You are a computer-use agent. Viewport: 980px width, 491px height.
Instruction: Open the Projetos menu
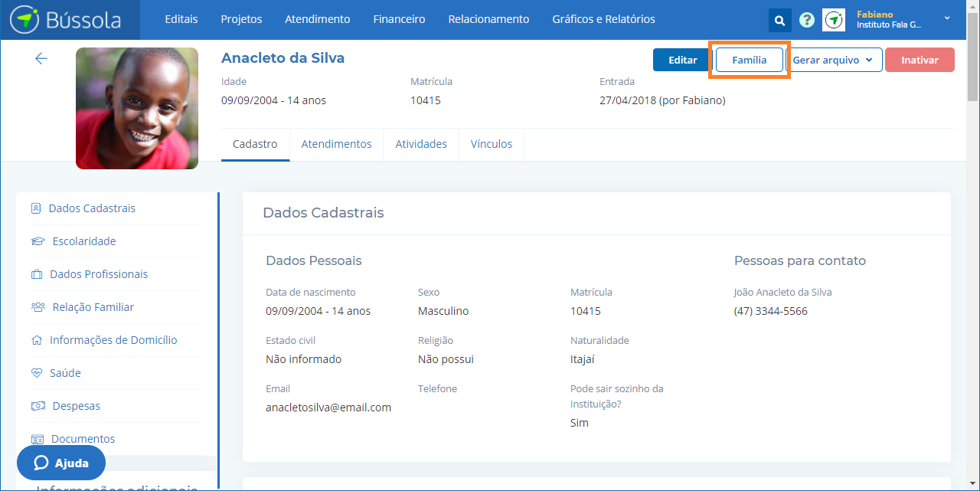241,19
